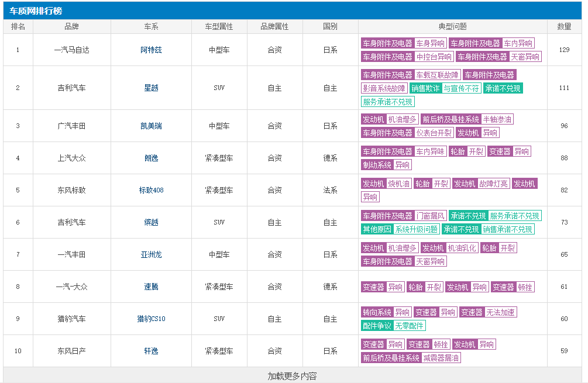Click the 凯美瑞 series link
The image size is (588, 383).
(x=151, y=126)
